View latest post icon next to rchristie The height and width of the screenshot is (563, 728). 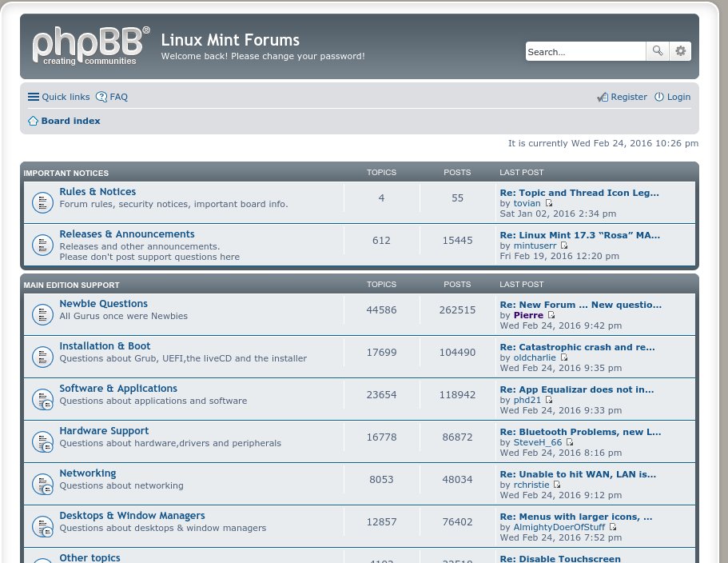[x=557, y=485]
